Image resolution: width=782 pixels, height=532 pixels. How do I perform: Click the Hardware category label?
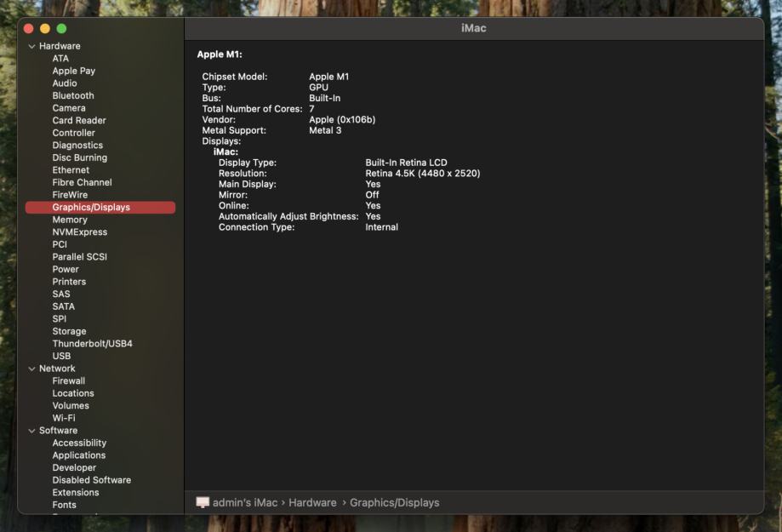[x=60, y=46]
